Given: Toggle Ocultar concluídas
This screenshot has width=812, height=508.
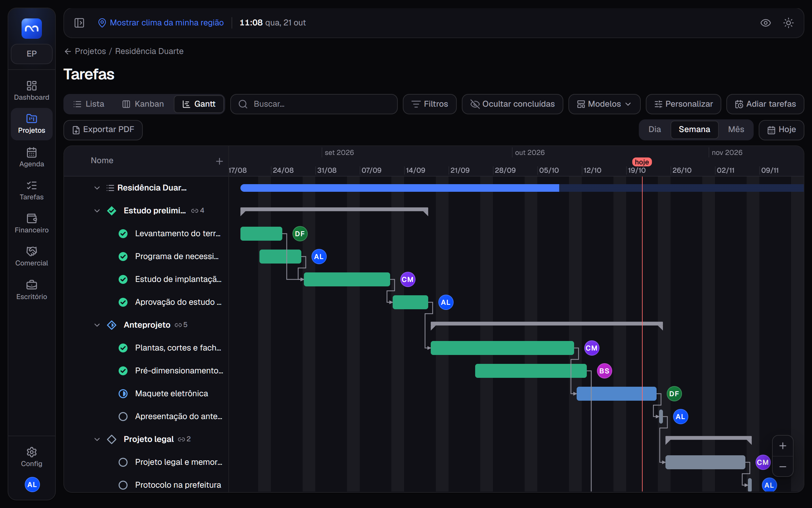Looking at the screenshot, I should click(512, 104).
